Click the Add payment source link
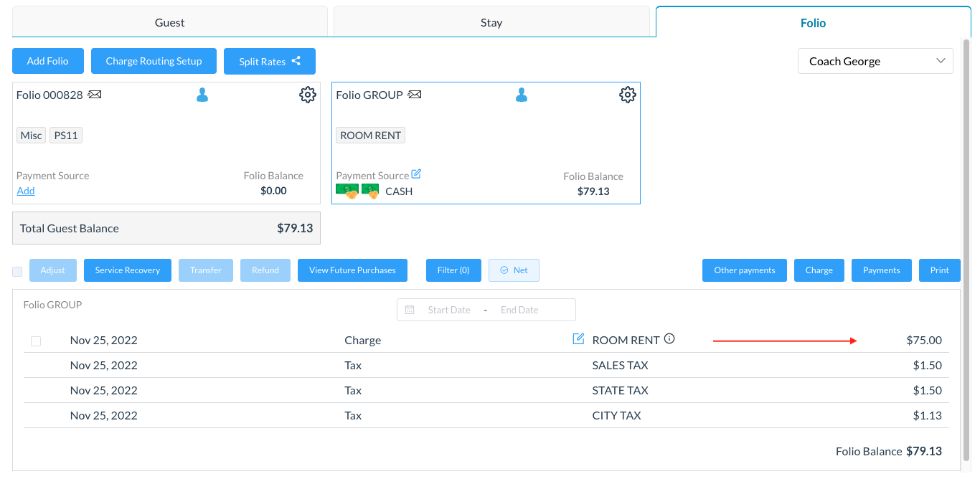The width and height of the screenshot is (980, 484). 26,191
